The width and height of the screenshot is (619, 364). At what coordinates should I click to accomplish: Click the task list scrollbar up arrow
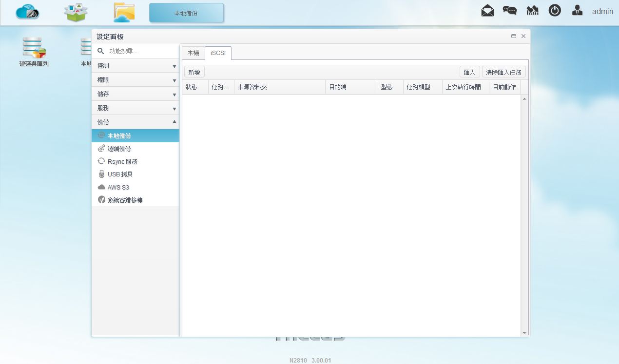tap(524, 99)
